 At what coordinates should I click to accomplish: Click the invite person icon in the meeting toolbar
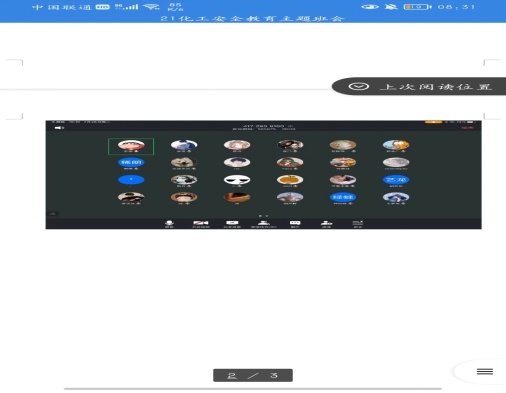click(x=326, y=224)
